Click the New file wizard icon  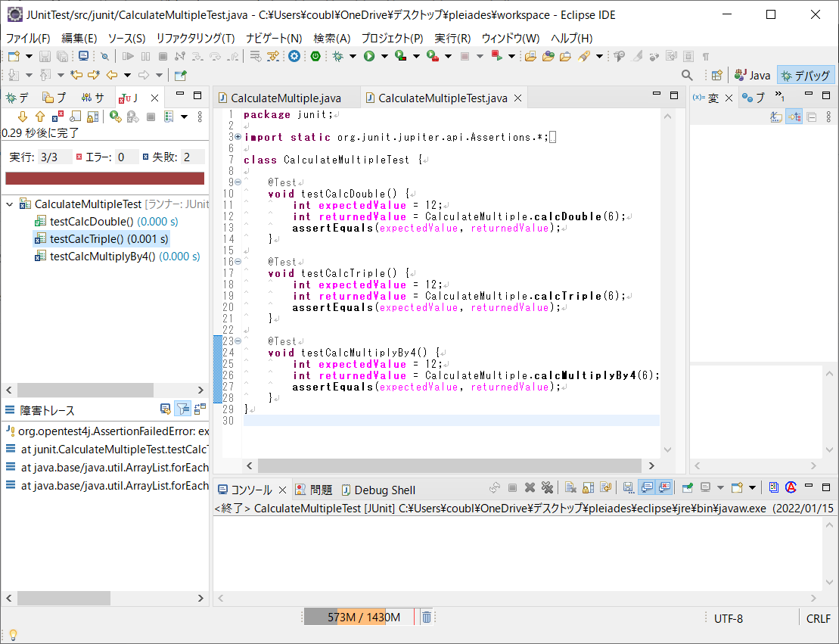click(14, 56)
